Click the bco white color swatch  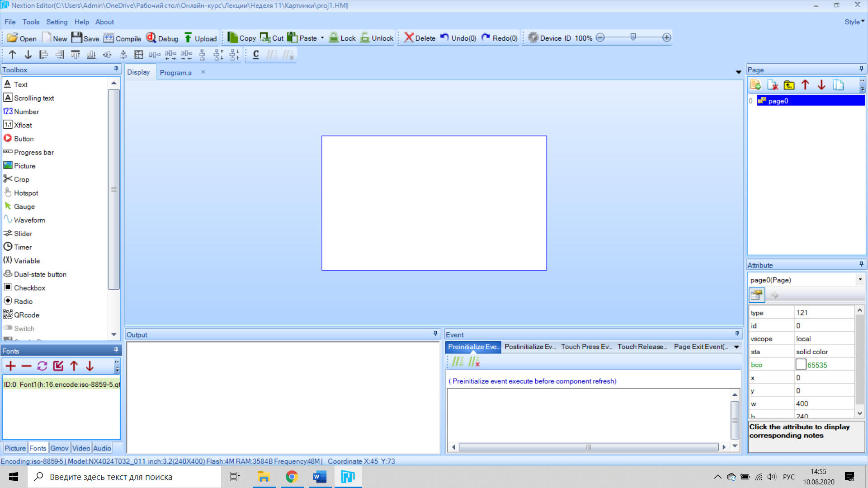pos(801,365)
